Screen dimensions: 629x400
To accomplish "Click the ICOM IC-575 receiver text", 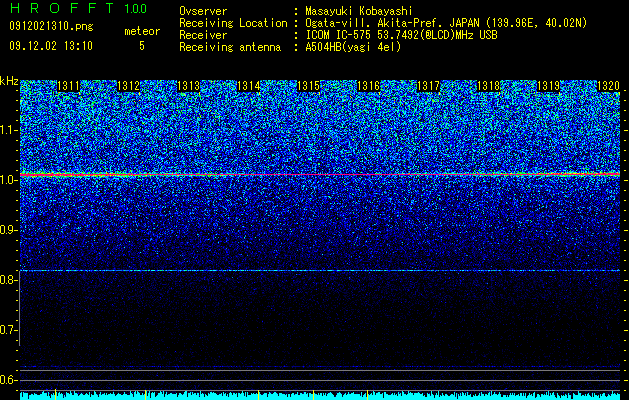I will click(339, 35).
